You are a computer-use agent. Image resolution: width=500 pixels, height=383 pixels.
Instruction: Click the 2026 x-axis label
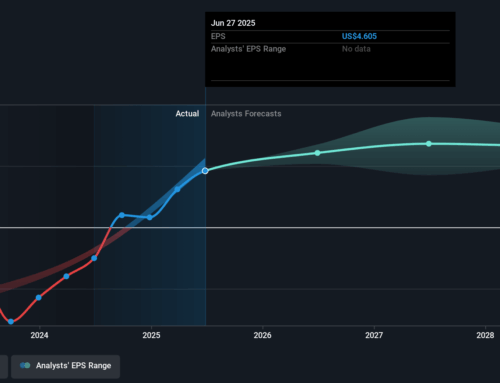[x=262, y=335]
